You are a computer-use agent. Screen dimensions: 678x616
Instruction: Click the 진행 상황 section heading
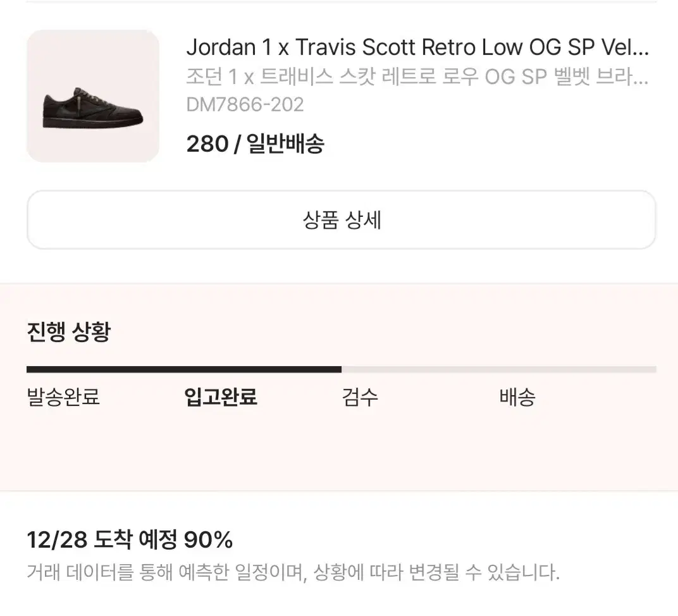[69, 332]
